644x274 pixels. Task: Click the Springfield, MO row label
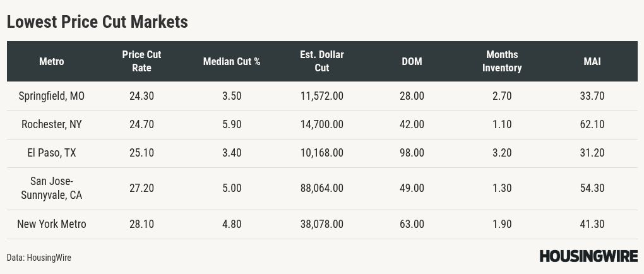pos(52,96)
